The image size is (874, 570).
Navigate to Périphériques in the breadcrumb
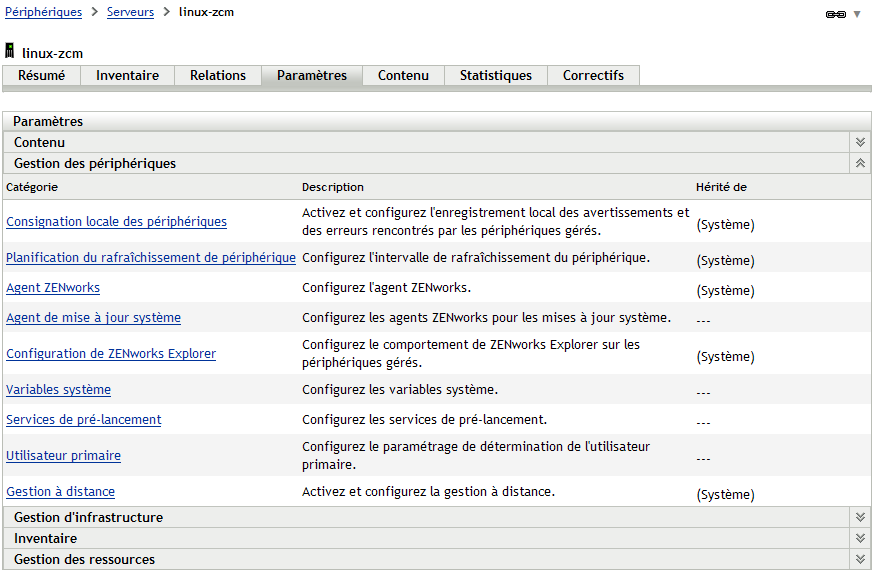43,12
